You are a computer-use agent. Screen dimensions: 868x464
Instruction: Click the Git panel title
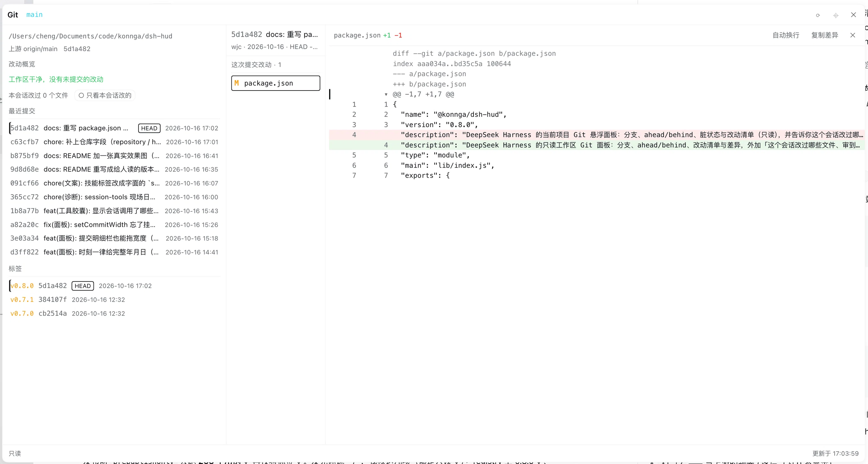point(13,15)
